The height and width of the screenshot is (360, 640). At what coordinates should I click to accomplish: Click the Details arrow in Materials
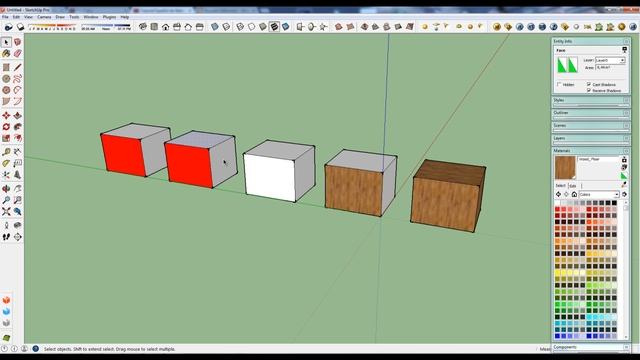coord(624,194)
